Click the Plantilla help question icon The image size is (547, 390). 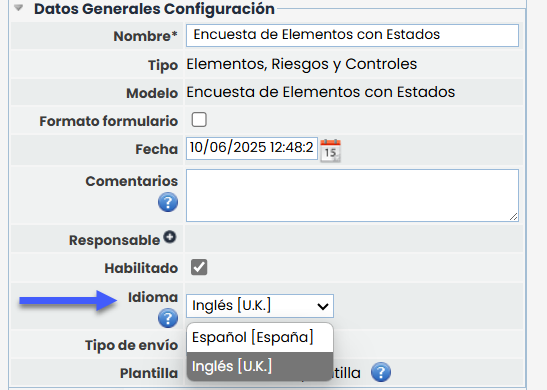(x=381, y=372)
